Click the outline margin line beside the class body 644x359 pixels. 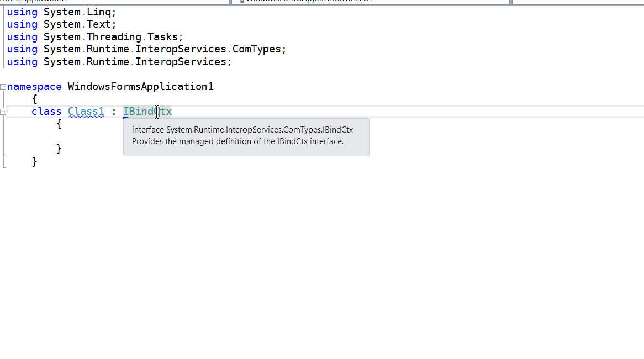pos(4,135)
